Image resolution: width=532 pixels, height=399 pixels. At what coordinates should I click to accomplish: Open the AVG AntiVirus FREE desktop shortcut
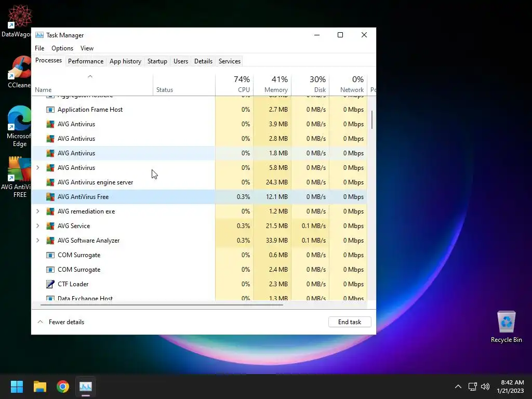pyautogui.click(x=17, y=177)
